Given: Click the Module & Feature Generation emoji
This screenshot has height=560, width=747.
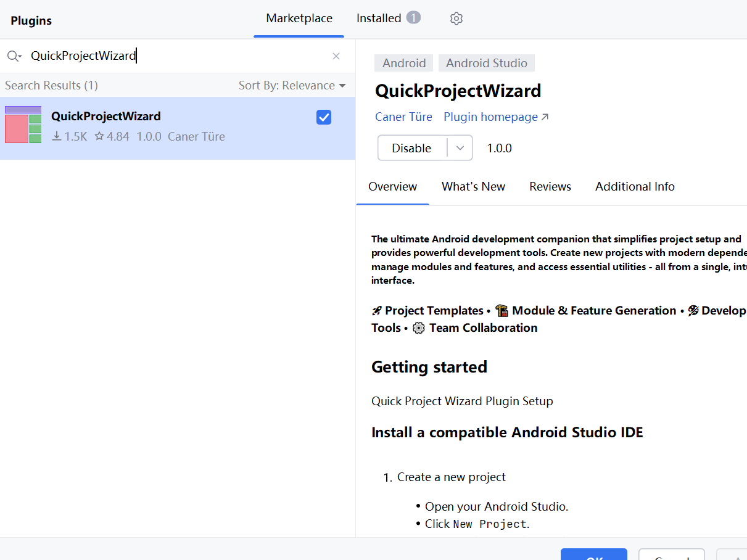Looking at the screenshot, I should tap(501, 311).
